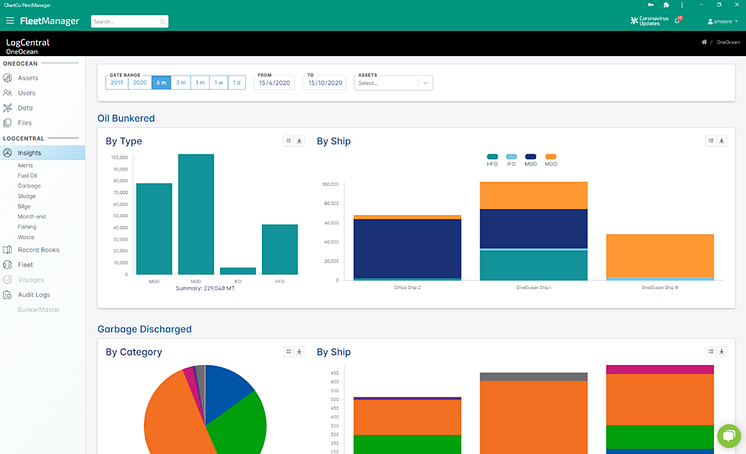Viewport: 746px width, 454px height.
Task: Download Garbage By Ship chart
Action: (x=722, y=351)
